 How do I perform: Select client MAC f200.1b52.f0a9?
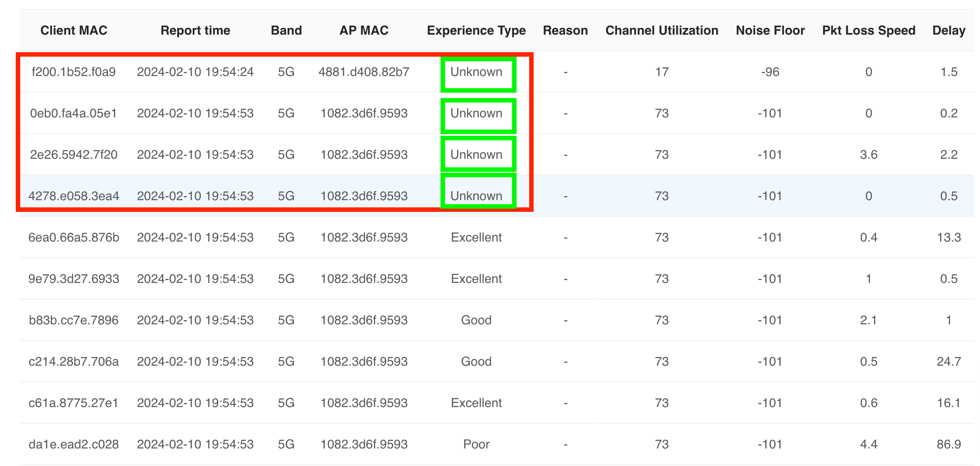(x=74, y=72)
